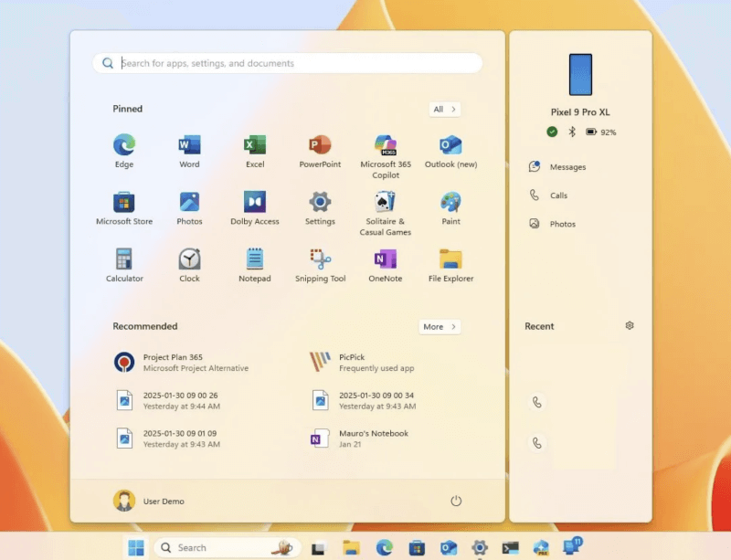Open File Explorer from pinned apps
731x560 pixels.
pos(450,265)
